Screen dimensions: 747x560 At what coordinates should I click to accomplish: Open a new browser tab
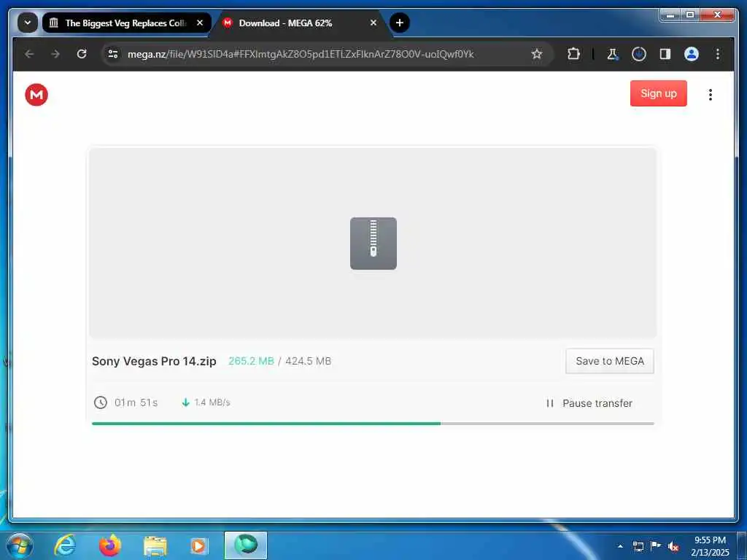pos(400,23)
